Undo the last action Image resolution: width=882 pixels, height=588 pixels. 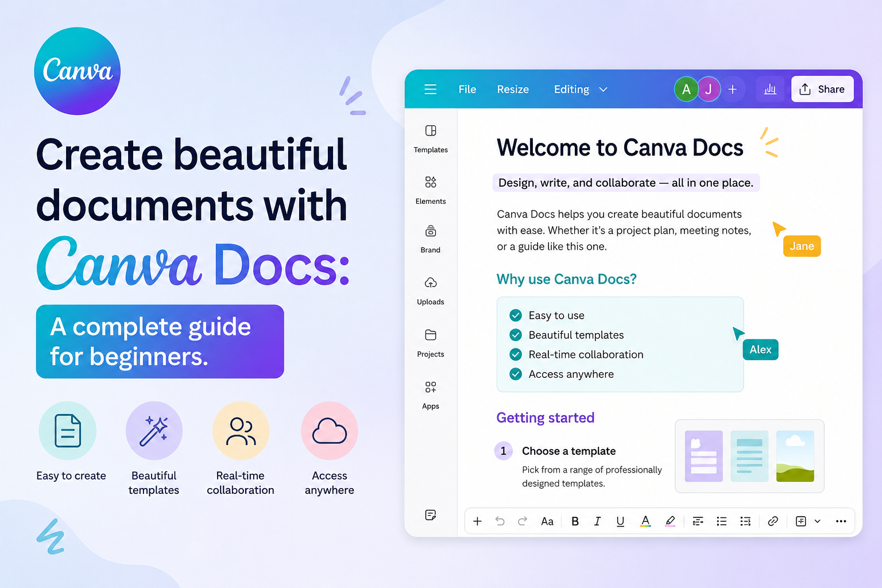coord(500,521)
